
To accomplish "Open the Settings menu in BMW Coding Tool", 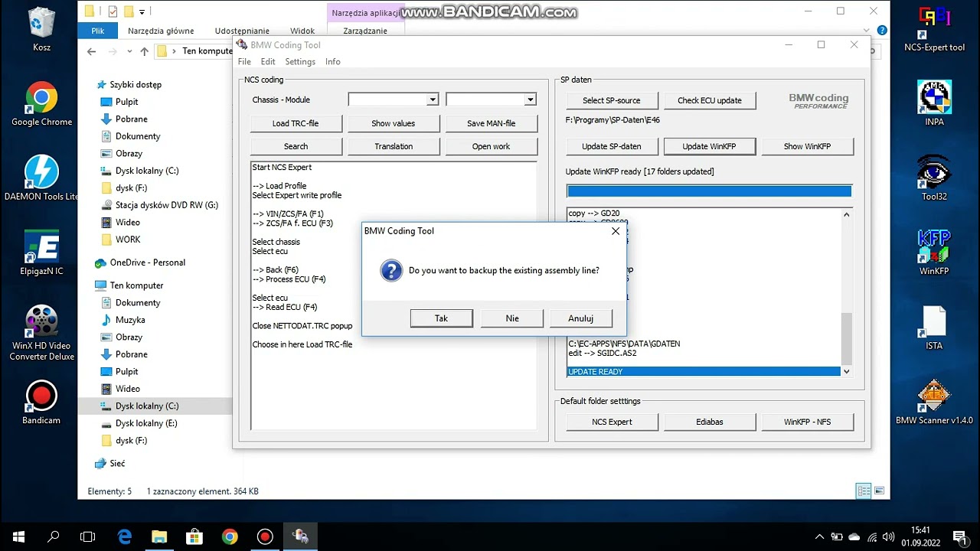I will [300, 62].
